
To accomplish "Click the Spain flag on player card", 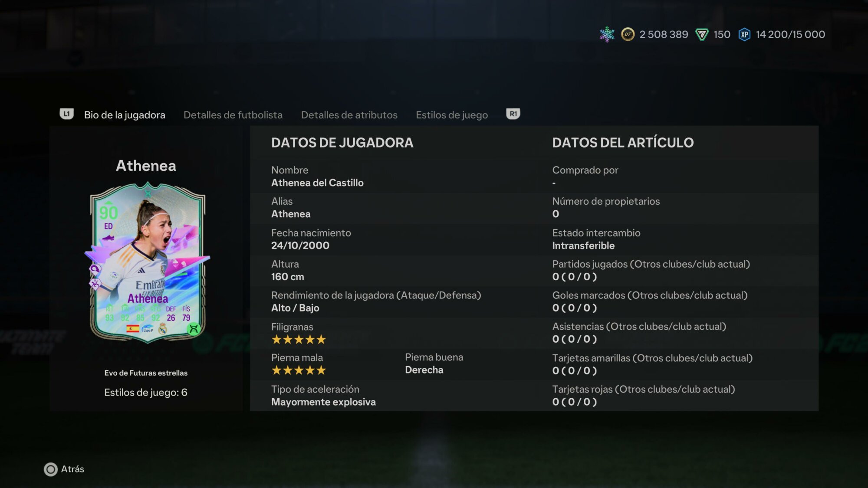I will (x=133, y=329).
